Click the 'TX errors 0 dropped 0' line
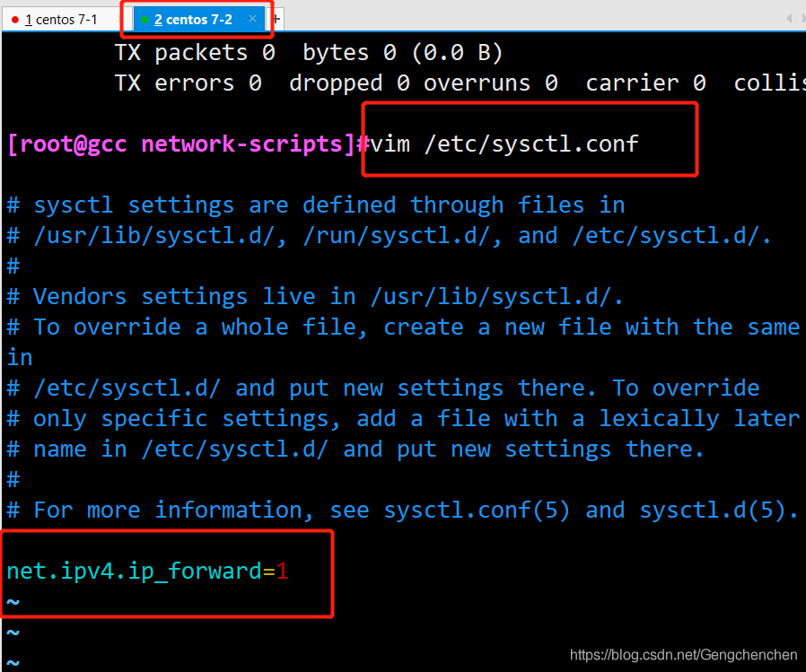This screenshot has height=672, width=806. tap(460, 83)
